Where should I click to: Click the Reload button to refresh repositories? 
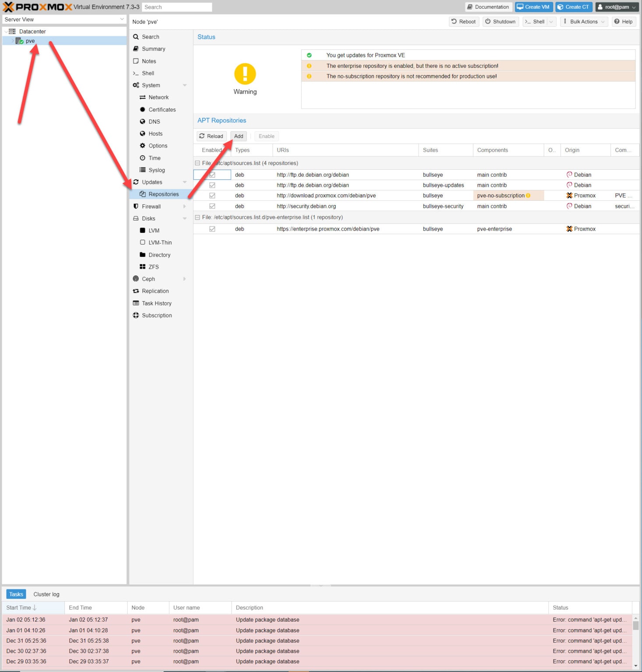211,136
